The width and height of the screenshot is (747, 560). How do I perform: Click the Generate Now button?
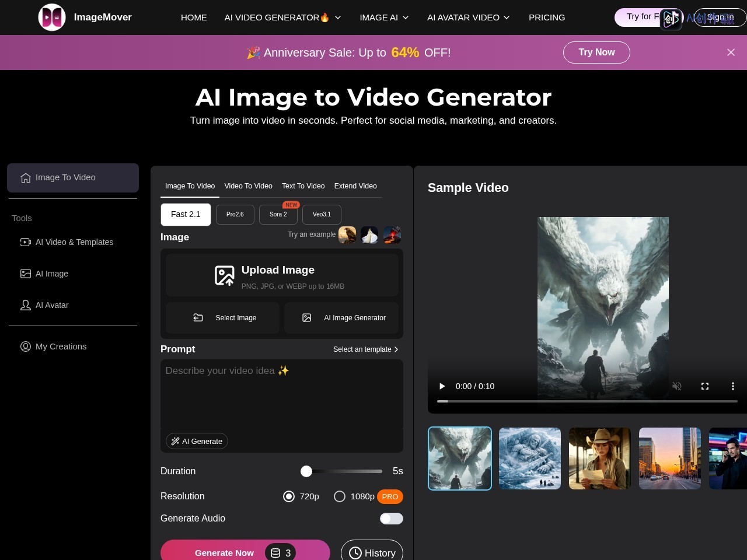(245, 552)
